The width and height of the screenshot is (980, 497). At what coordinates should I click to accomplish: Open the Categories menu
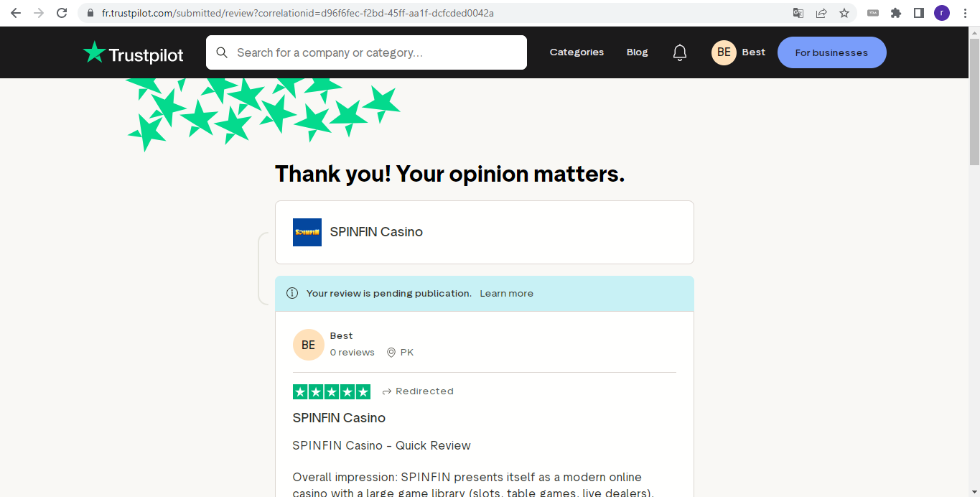577,52
